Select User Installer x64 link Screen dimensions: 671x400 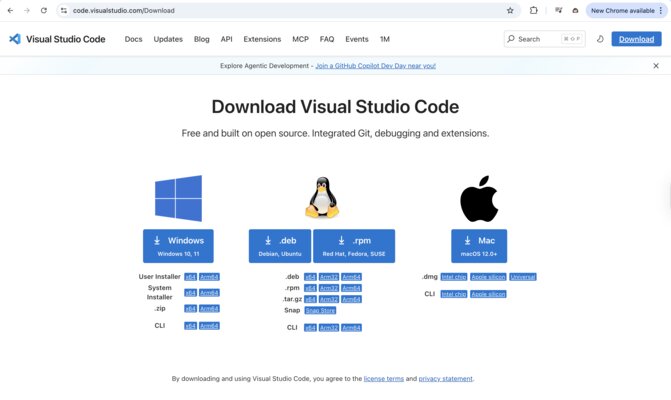click(x=190, y=277)
